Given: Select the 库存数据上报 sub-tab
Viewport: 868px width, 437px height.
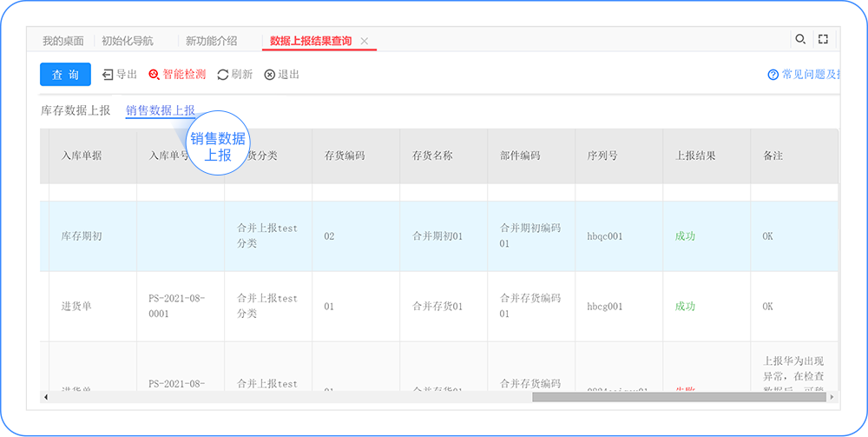Looking at the screenshot, I should coord(76,110).
